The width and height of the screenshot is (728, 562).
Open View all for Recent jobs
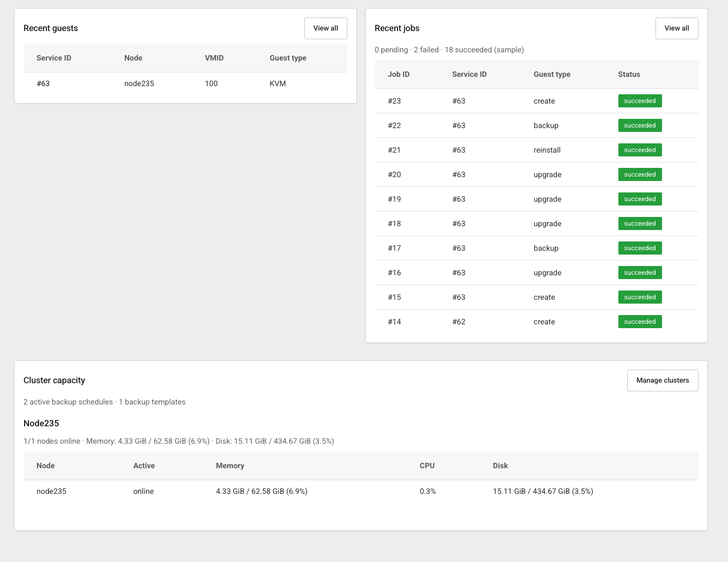[x=677, y=28]
